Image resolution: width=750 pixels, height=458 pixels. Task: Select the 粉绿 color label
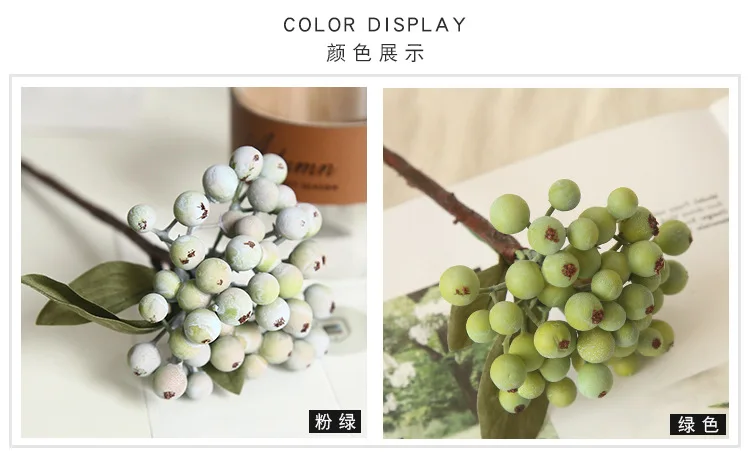[335, 422]
